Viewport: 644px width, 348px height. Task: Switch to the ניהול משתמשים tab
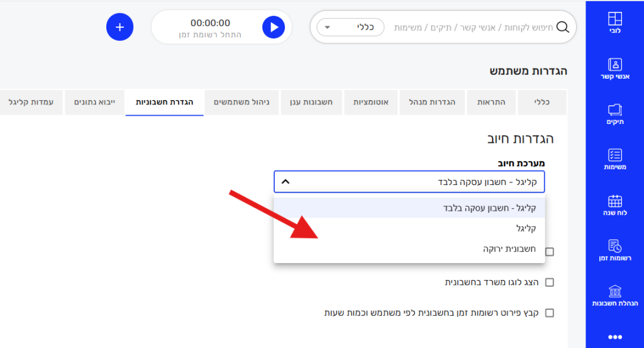242,102
